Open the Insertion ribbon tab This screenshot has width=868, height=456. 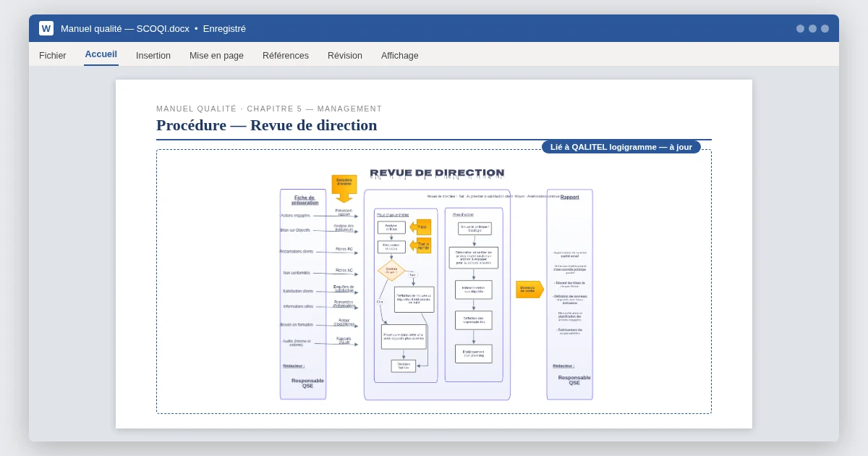153,55
